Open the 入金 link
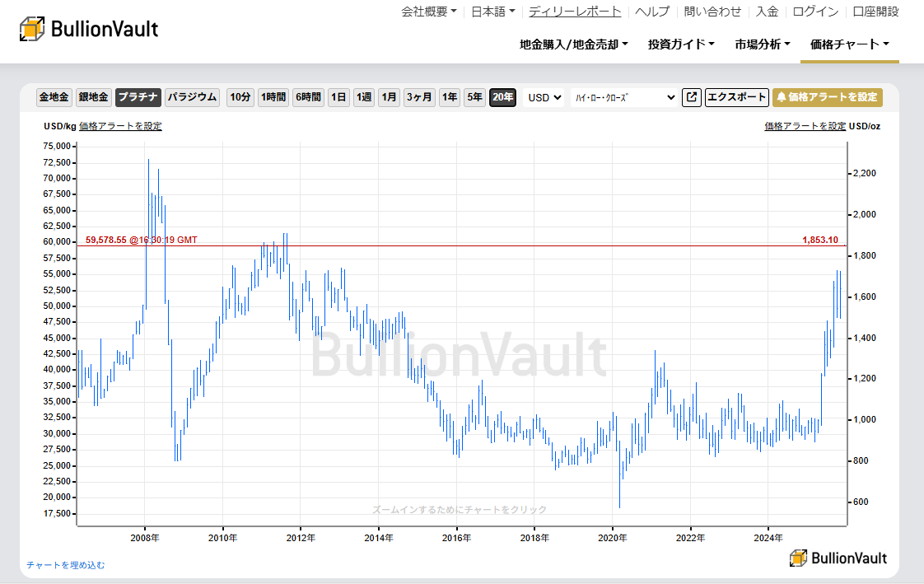This screenshot has width=924, height=584. click(x=768, y=12)
